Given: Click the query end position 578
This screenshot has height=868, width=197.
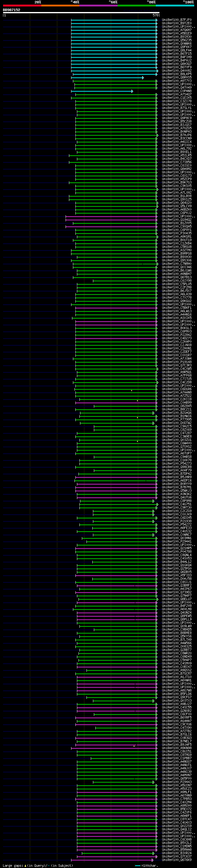Looking at the screenshot, I should (155, 15).
